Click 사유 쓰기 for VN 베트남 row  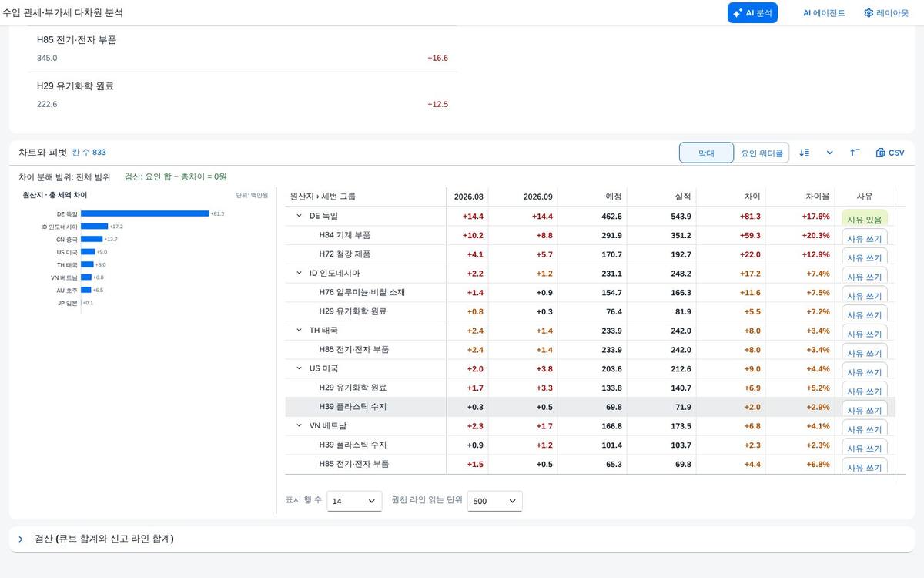tap(865, 428)
